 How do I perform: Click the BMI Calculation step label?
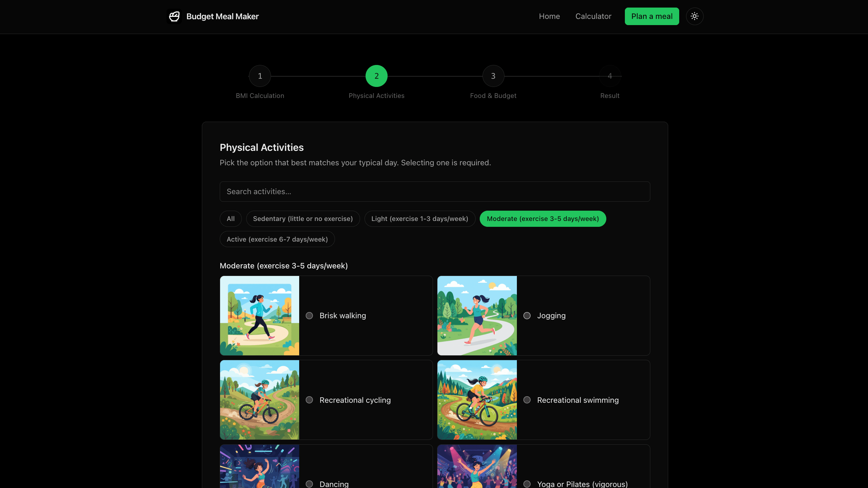260,96
